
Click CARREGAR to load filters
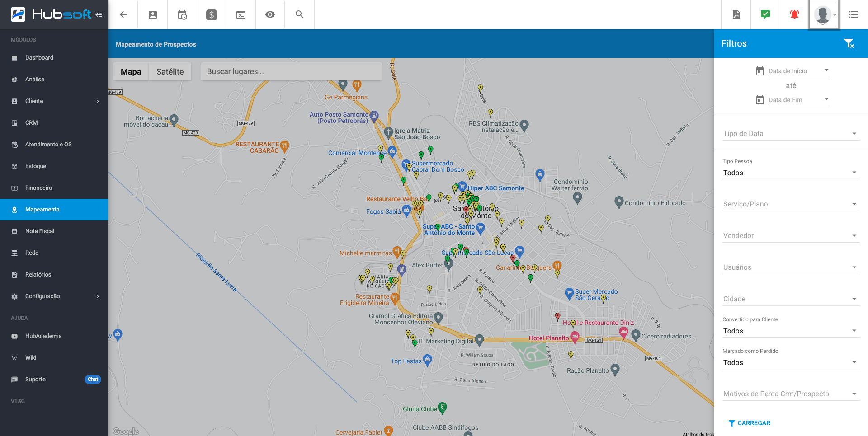749,423
